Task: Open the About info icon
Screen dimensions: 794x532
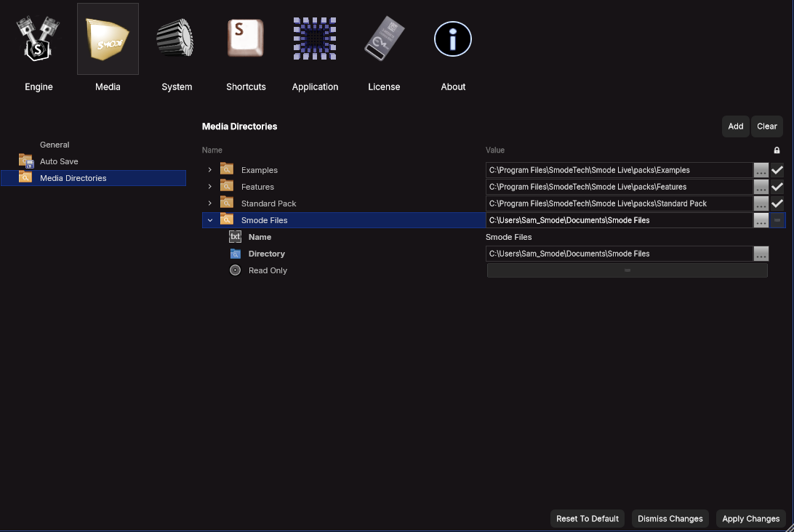Action: 453,39
